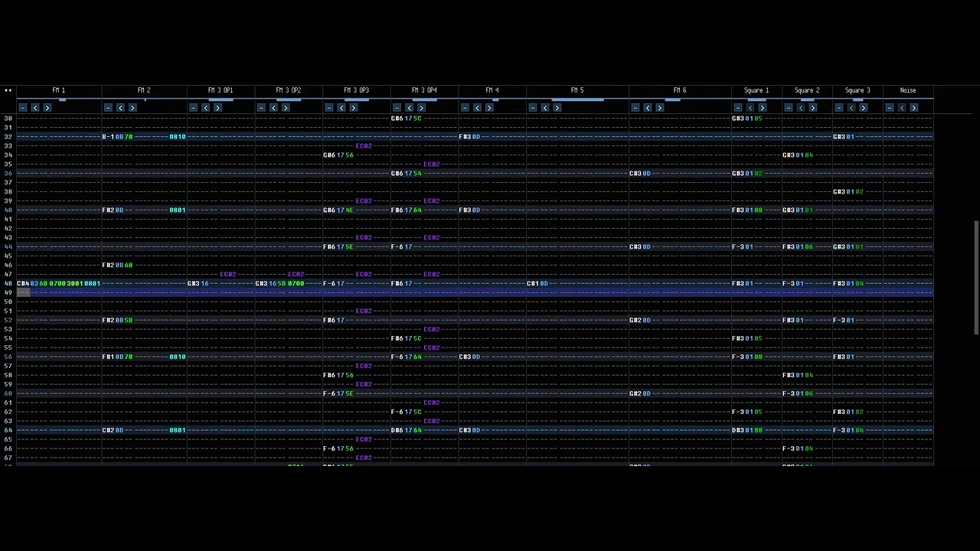Click the left arrow button under FM 3 OP4
The image size is (980, 551).
tap(409, 108)
